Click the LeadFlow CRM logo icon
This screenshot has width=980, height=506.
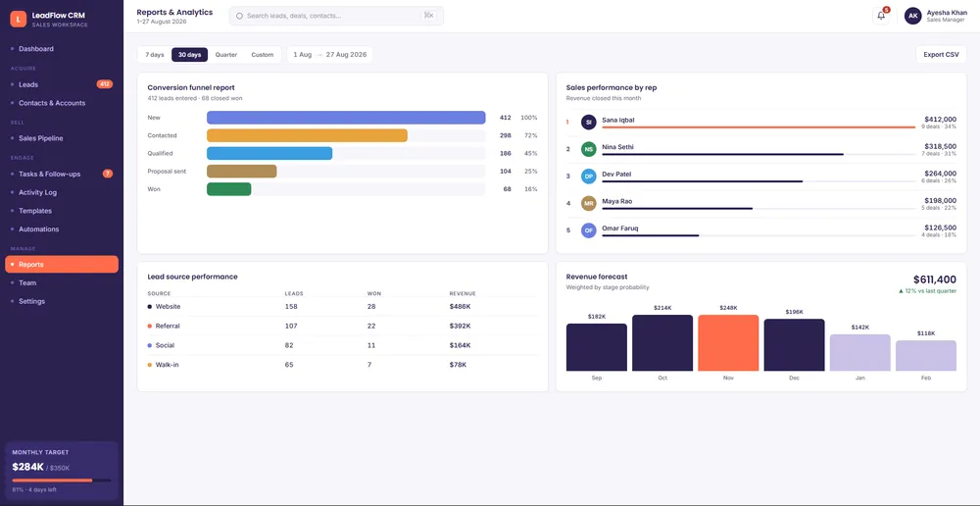pyautogui.click(x=18, y=20)
